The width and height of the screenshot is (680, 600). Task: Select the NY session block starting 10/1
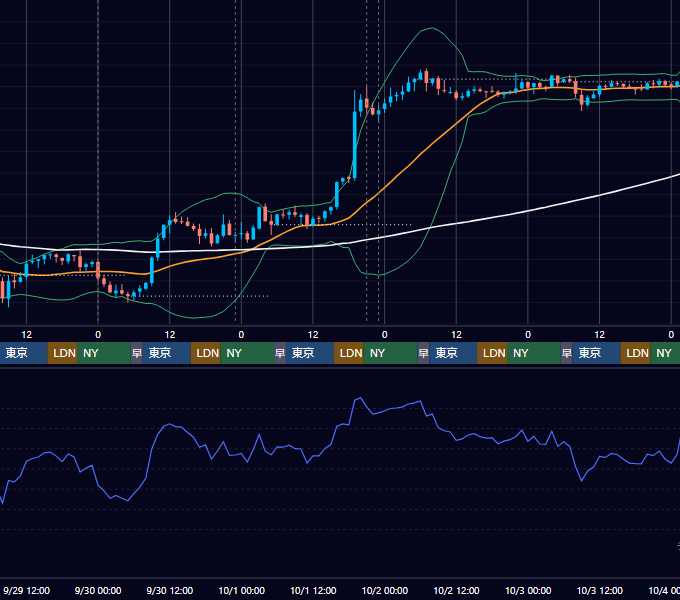pos(390,353)
